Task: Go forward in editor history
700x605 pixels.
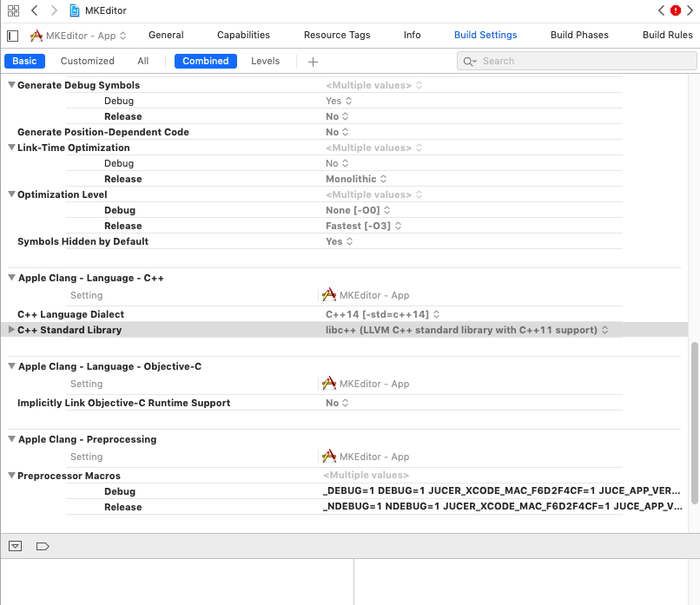Action: 54,10
